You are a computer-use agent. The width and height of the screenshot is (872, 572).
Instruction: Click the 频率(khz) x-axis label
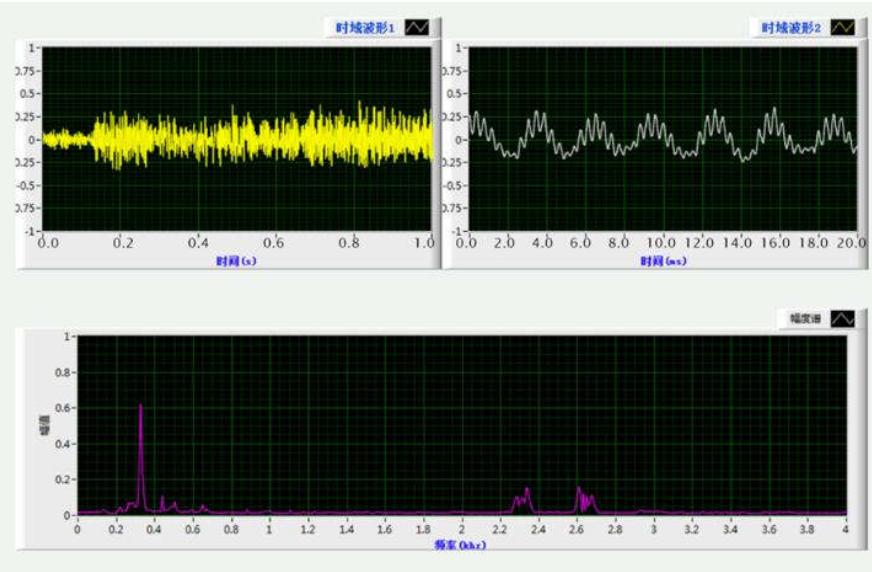(460, 545)
